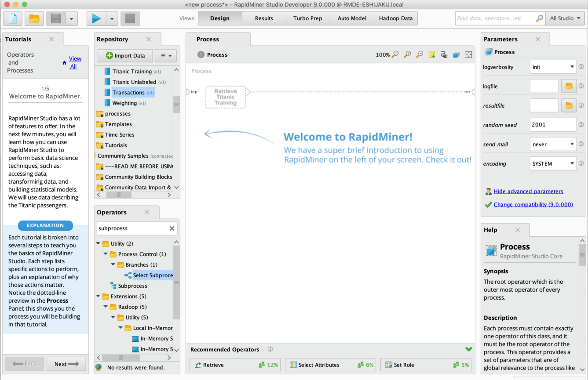The height and width of the screenshot is (380, 588).
Task: Fit the process to the screen
Action: click(x=468, y=54)
